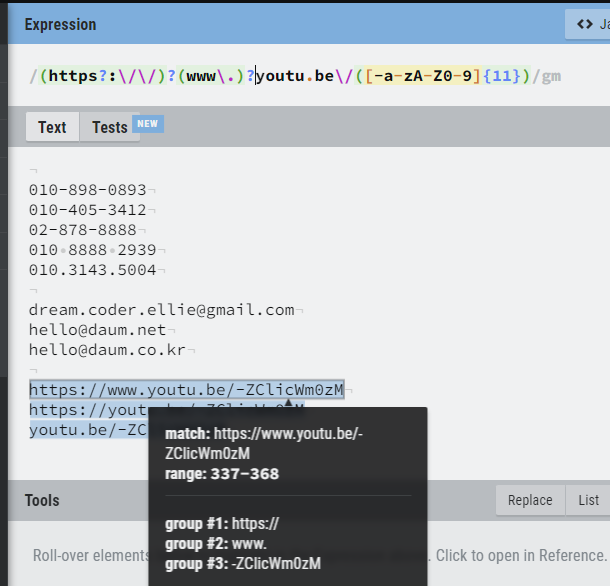This screenshot has width=610, height=586.
Task: Click the 'youtu.be' portion in the expression
Action: tap(295, 76)
